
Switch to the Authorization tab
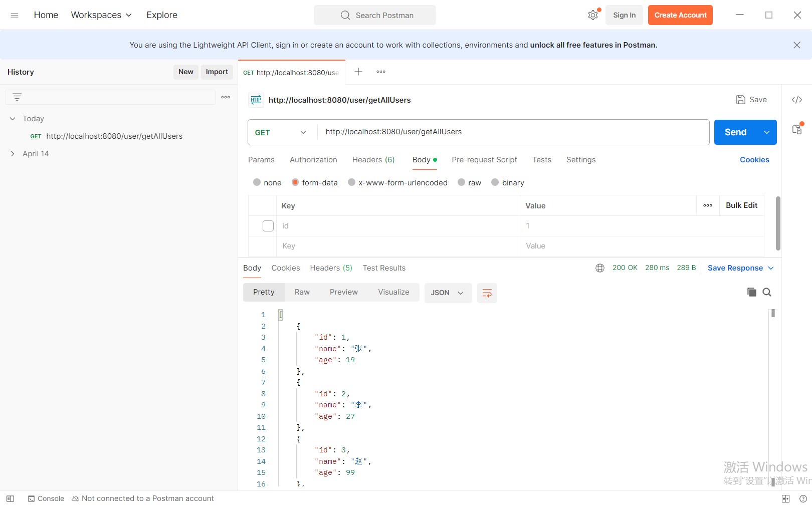pyautogui.click(x=313, y=159)
